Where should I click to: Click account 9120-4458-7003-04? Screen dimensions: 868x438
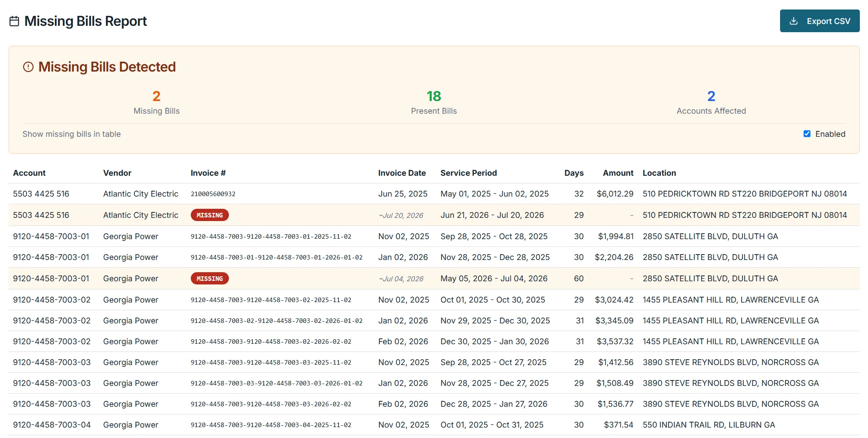pos(52,425)
